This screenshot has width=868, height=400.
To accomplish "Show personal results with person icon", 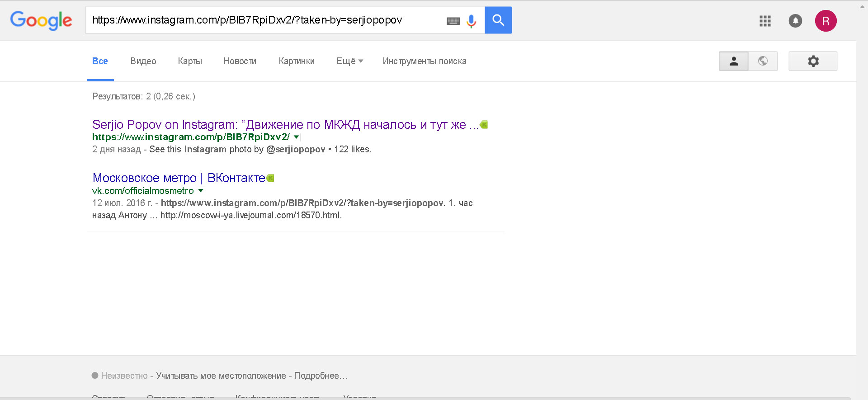I will coord(733,61).
